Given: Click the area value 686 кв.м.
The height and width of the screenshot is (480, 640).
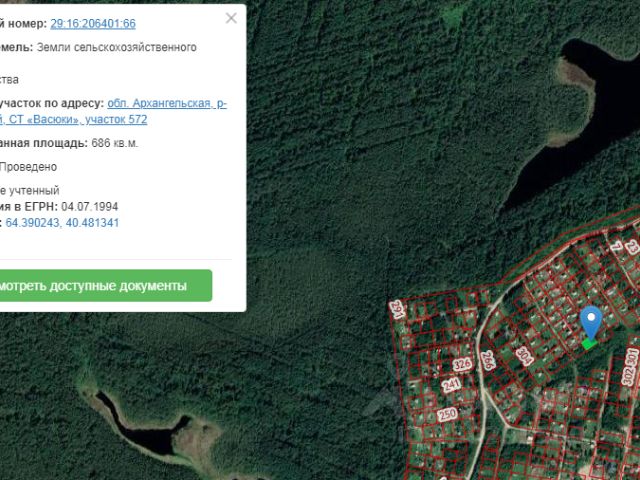Looking at the screenshot, I should click(x=115, y=143).
